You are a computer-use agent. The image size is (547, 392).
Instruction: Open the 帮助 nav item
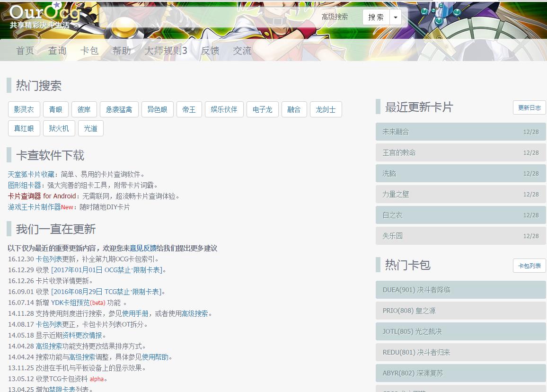point(122,51)
